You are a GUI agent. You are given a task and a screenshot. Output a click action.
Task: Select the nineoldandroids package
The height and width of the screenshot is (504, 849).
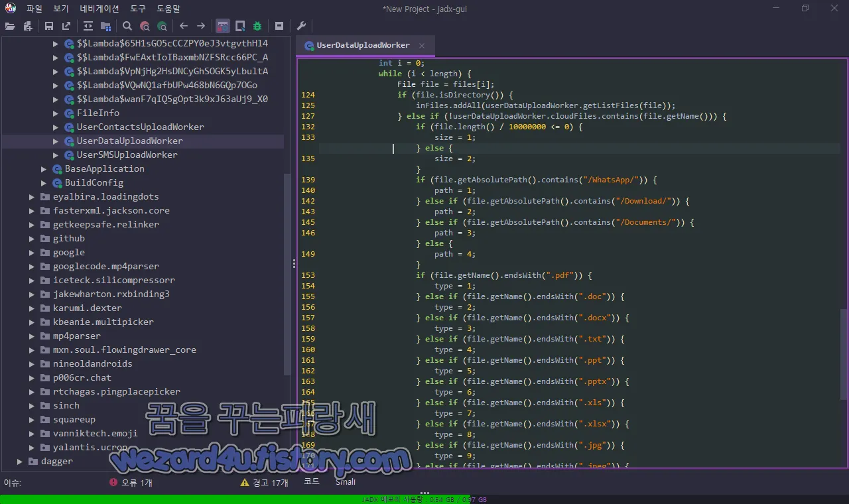pos(93,363)
